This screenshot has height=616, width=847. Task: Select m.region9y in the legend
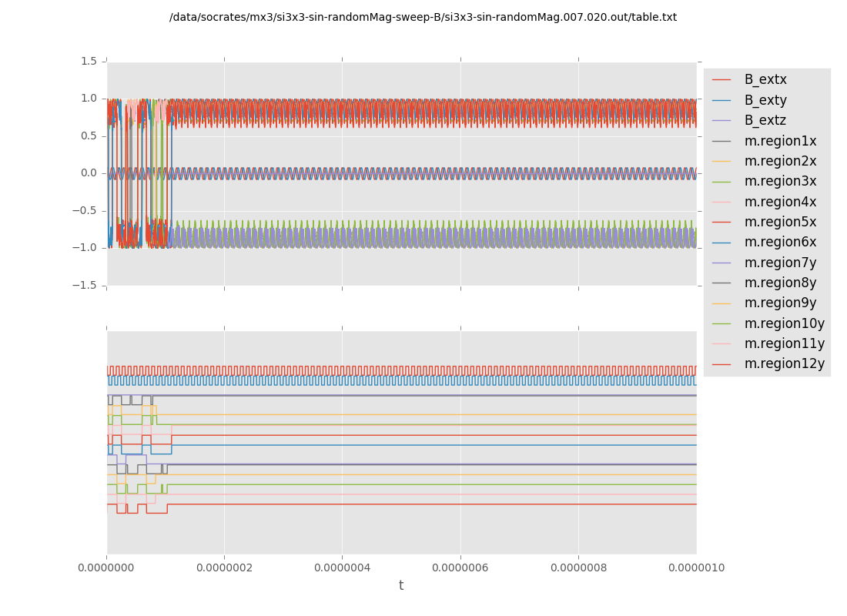pyautogui.click(x=780, y=303)
